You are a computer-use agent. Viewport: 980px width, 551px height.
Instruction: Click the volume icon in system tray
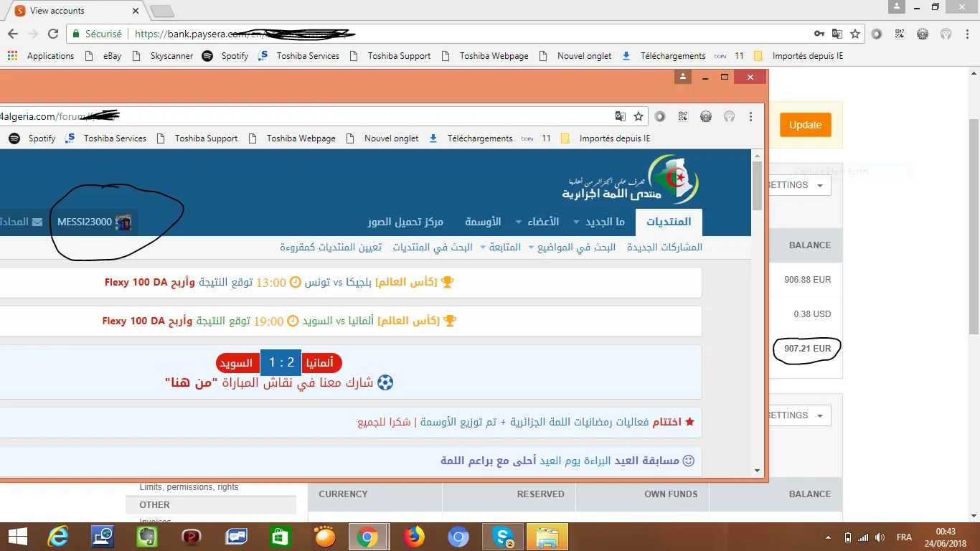coord(880,537)
